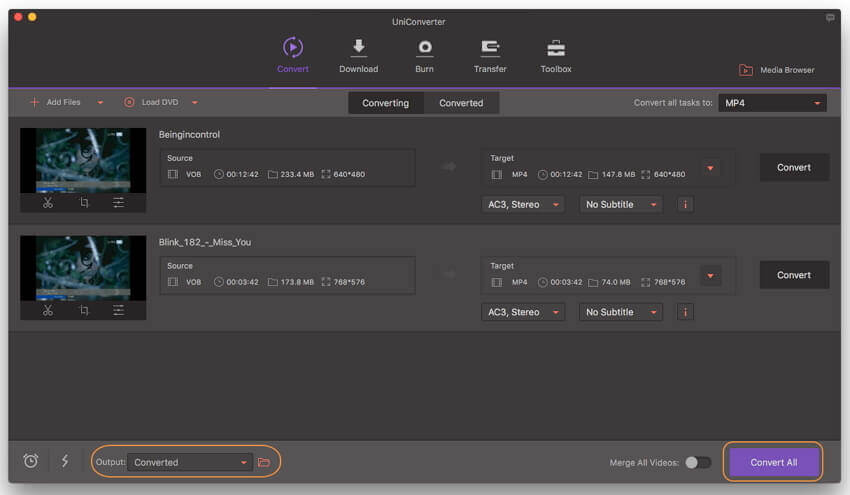
Task: Open the Burn section
Action: pos(424,56)
